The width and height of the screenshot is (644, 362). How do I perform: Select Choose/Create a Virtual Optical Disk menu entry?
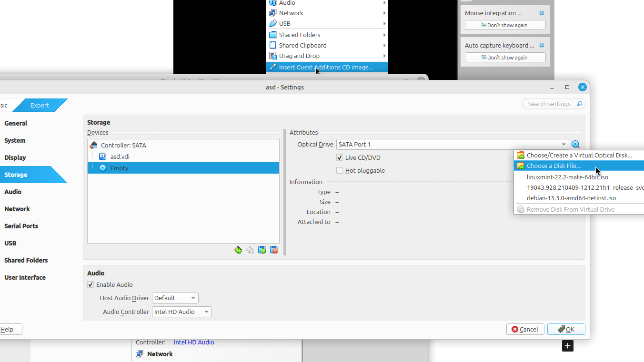[x=579, y=156]
